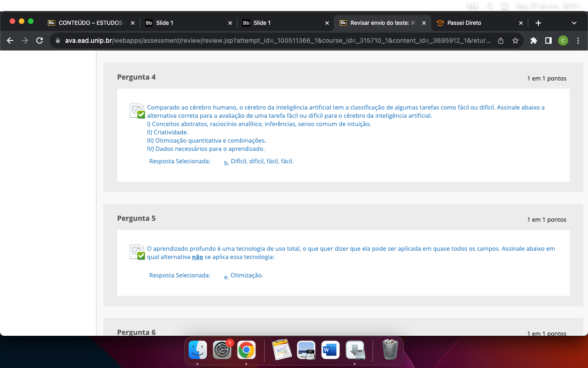Open a new browser tab
588x368 pixels.
pyautogui.click(x=538, y=23)
